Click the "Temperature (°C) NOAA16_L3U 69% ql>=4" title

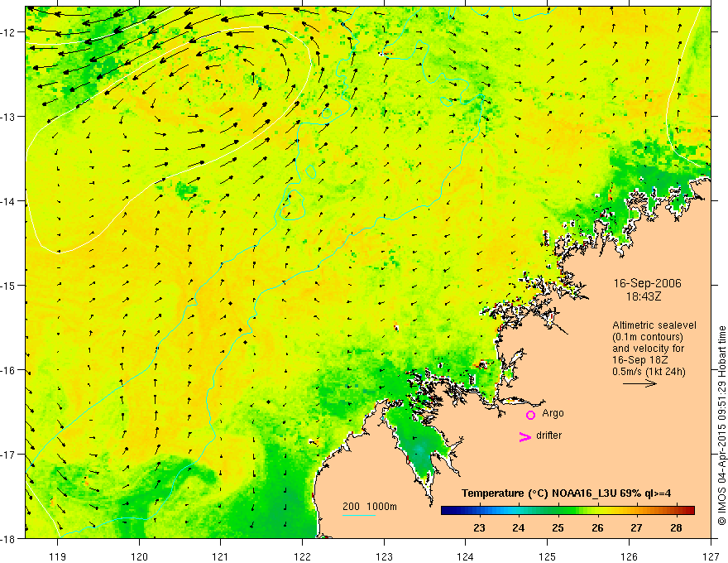567,493
